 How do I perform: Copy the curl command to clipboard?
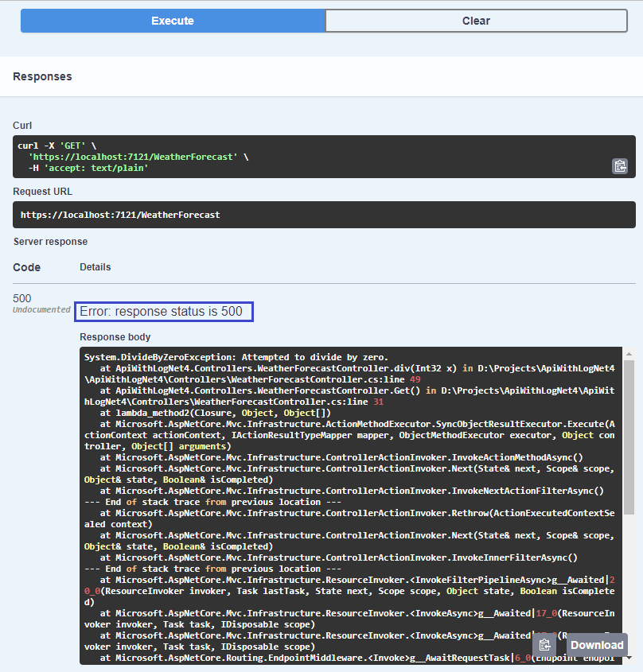click(x=620, y=166)
